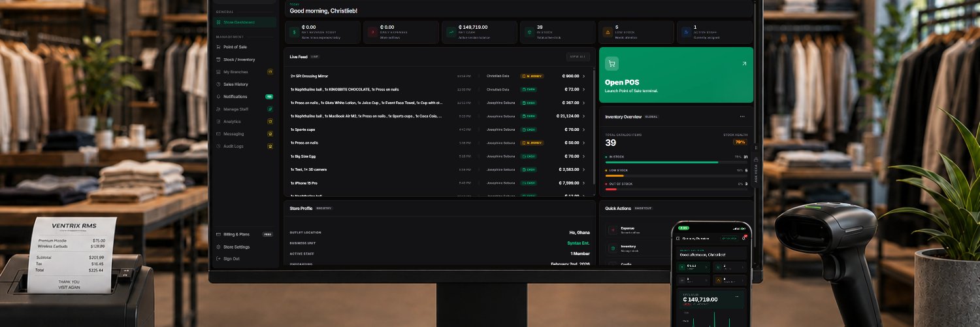The image size is (980, 327).
Task: Click the green count badge beside Notifications
Action: (269, 97)
